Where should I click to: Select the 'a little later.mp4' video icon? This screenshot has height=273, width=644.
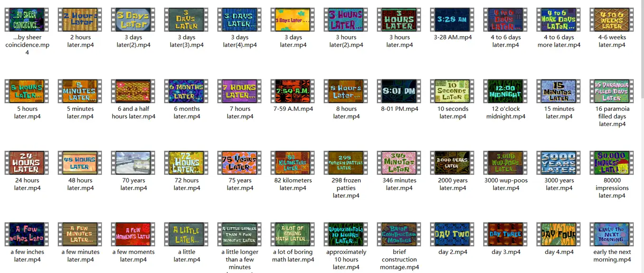click(187, 234)
